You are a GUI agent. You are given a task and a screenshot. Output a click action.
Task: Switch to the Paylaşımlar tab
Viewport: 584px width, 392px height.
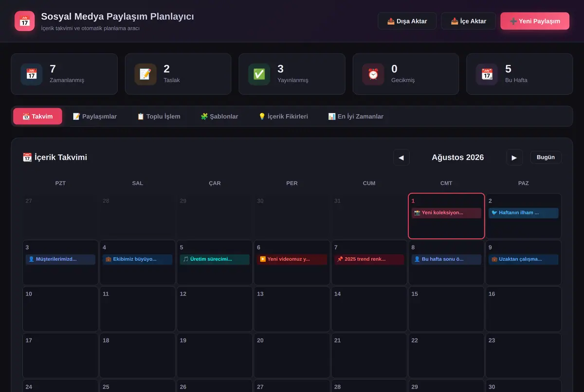[95, 116]
